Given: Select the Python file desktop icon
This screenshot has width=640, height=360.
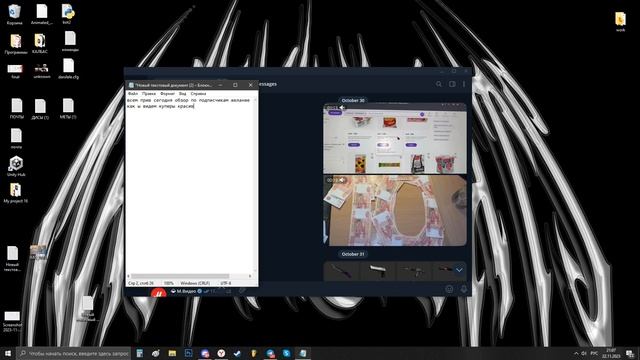Looking at the screenshot, I should pyautogui.click(x=67, y=14).
